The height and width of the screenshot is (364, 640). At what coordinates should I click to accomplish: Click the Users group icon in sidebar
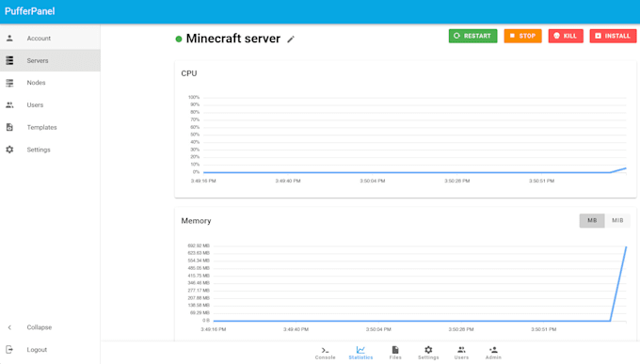tap(9, 105)
